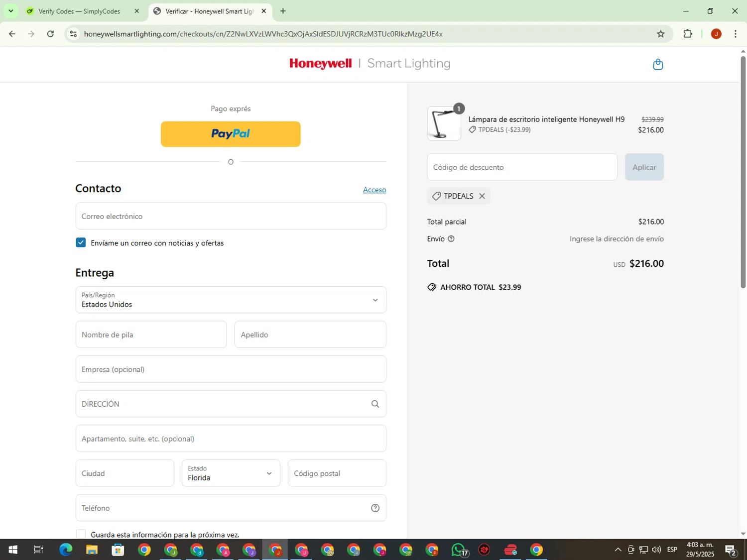Screen dimensions: 747x560
Task: Click the Total parcial label
Action: click(x=447, y=222)
